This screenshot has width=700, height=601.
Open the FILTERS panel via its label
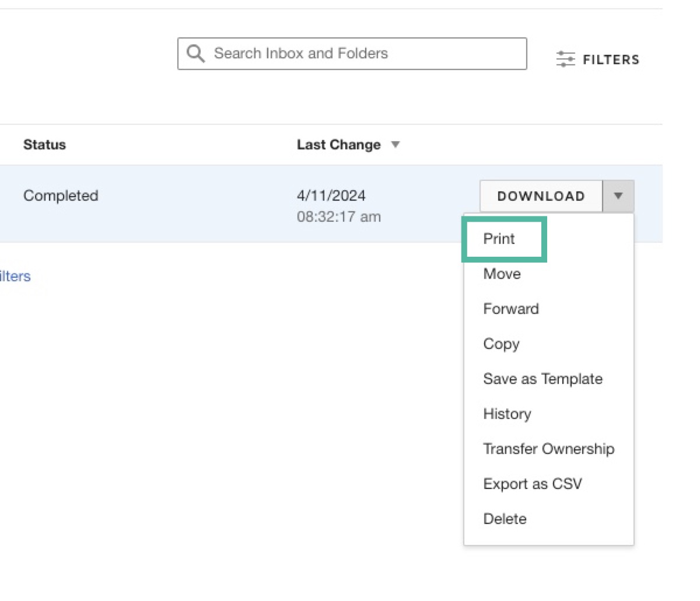point(611,60)
